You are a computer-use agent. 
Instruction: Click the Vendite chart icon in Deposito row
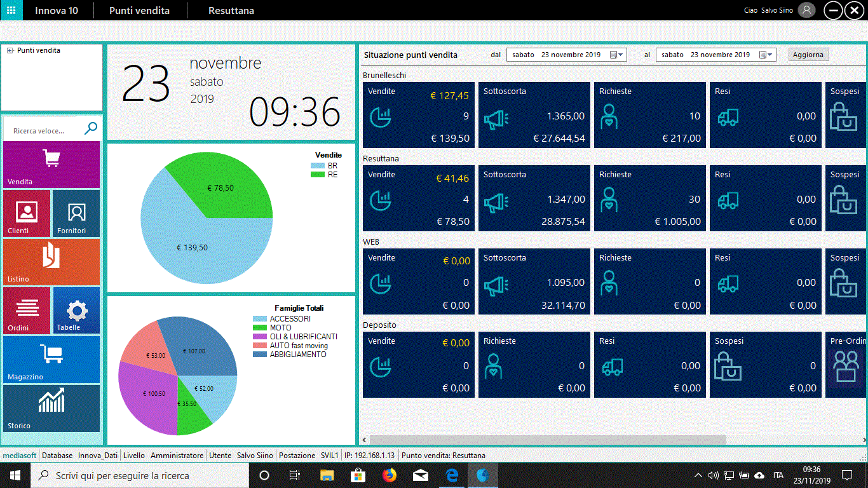(x=381, y=367)
